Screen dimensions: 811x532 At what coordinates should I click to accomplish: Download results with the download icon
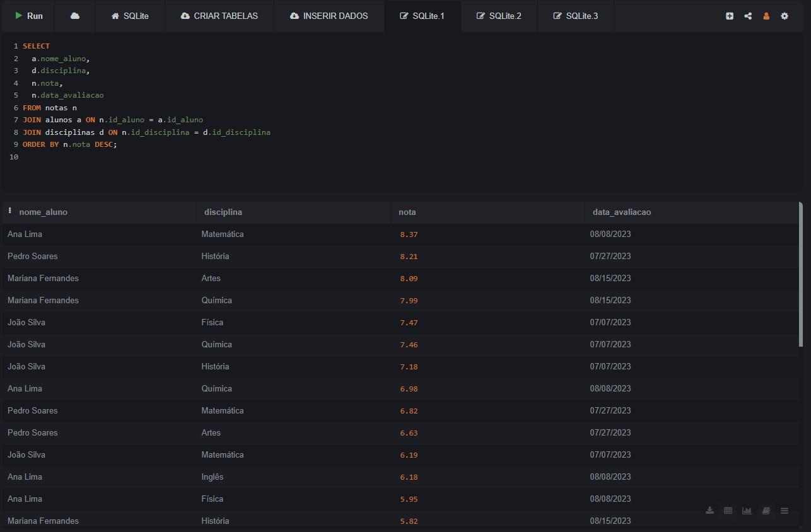pos(709,511)
